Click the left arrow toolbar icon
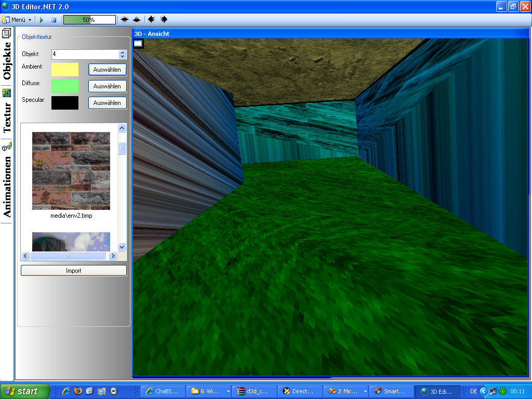The width and height of the screenshot is (532, 399). (x=151, y=20)
